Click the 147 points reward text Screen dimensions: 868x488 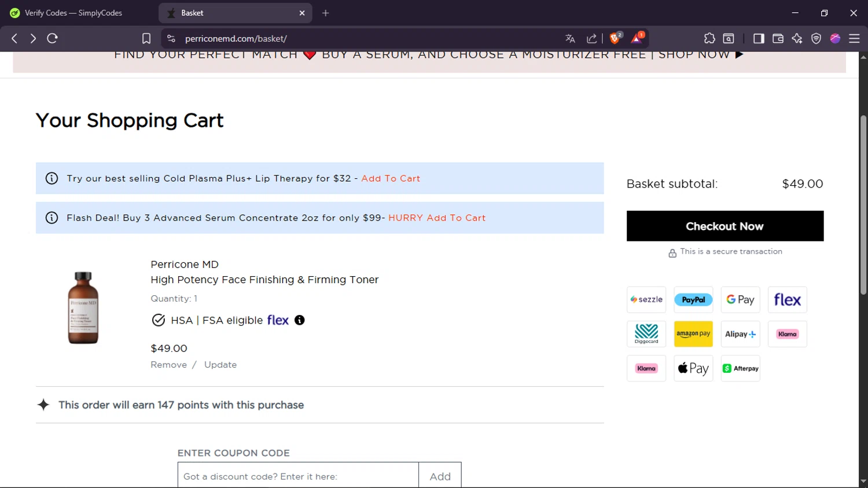tap(181, 405)
